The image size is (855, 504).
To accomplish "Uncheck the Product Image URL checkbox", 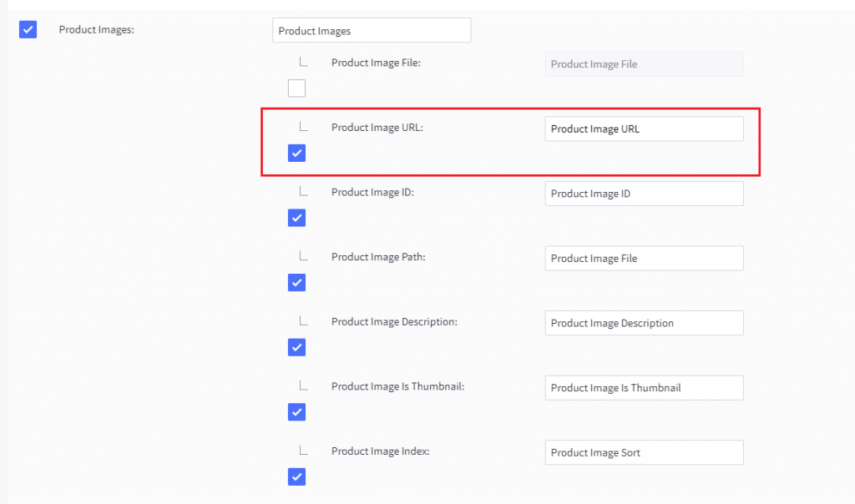I will point(296,153).
